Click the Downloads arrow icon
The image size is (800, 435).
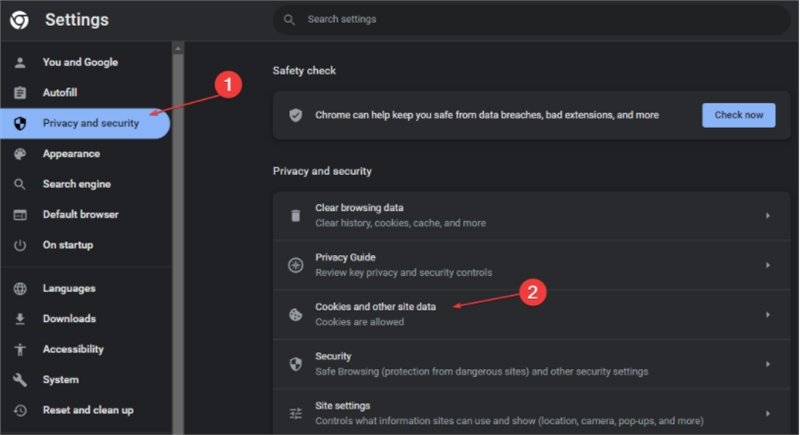point(20,319)
